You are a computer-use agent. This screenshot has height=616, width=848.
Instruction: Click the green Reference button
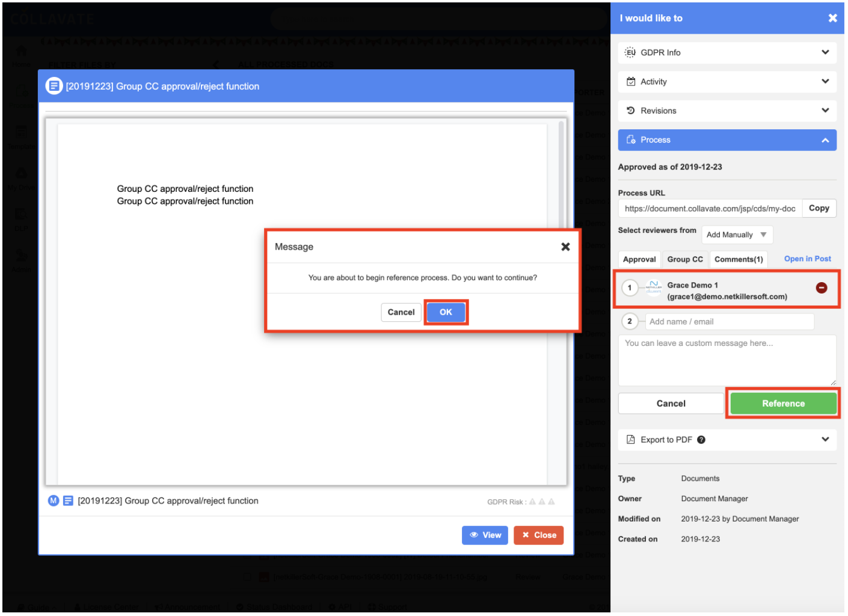point(783,404)
